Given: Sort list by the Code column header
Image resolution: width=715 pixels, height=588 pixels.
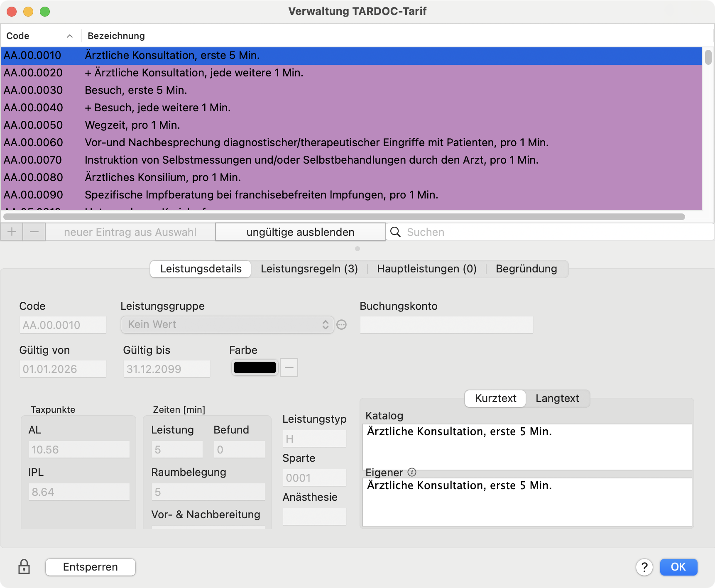Looking at the screenshot, I should pos(39,36).
